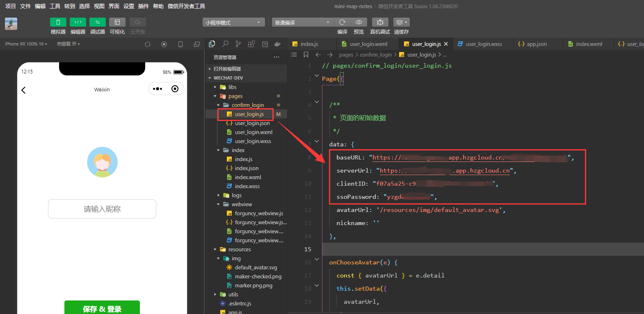
Task: Collapse the WECHAT-DEV section
Action: pos(246,78)
